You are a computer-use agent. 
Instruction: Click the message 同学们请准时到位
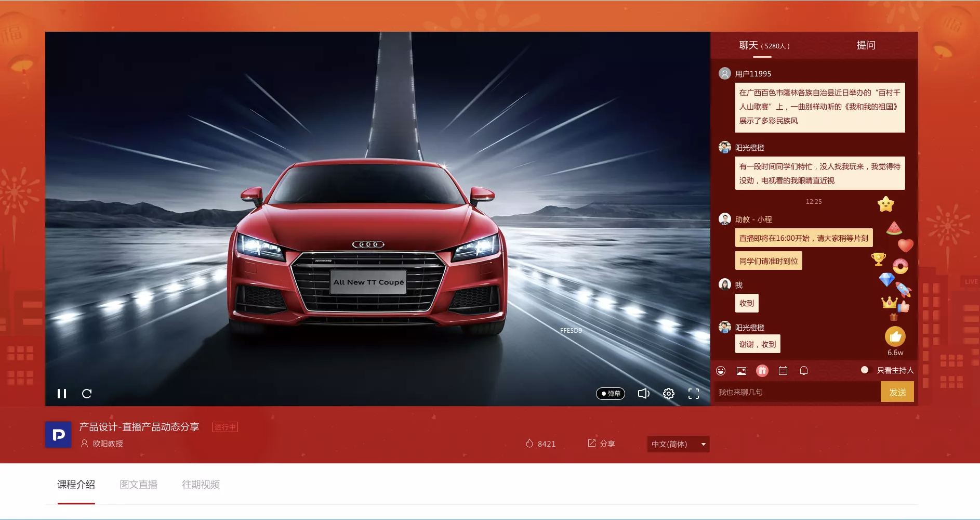769,261
